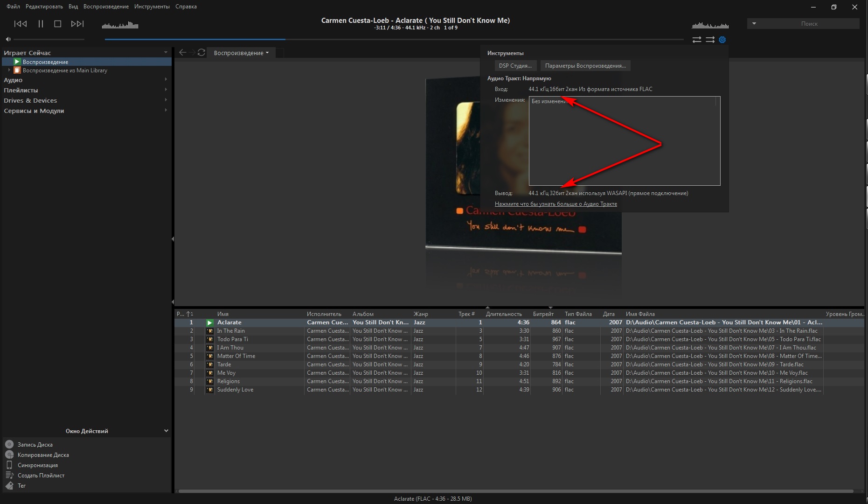The height and width of the screenshot is (504, 868).
Task: Skip to the next track
Action: point(77,24)
